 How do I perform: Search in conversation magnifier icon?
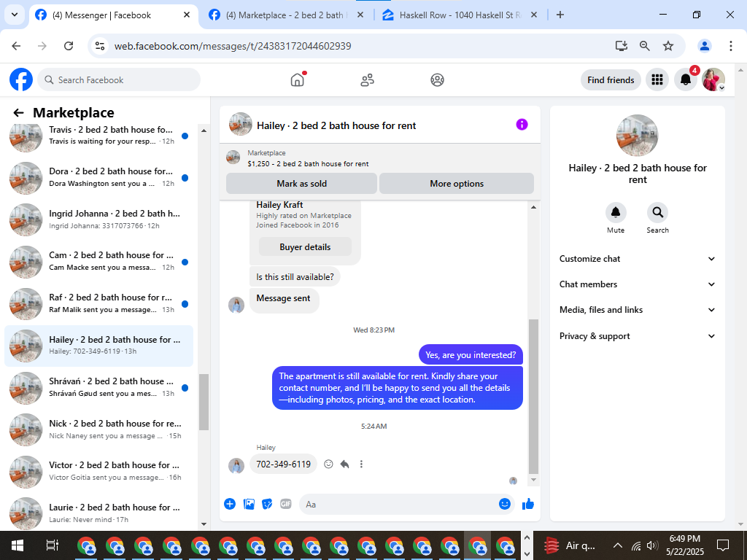coord(657,212)
